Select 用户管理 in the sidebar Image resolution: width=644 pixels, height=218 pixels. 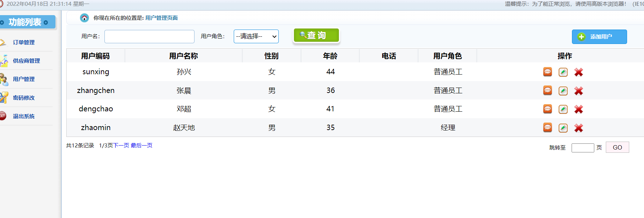coord(24,79)
